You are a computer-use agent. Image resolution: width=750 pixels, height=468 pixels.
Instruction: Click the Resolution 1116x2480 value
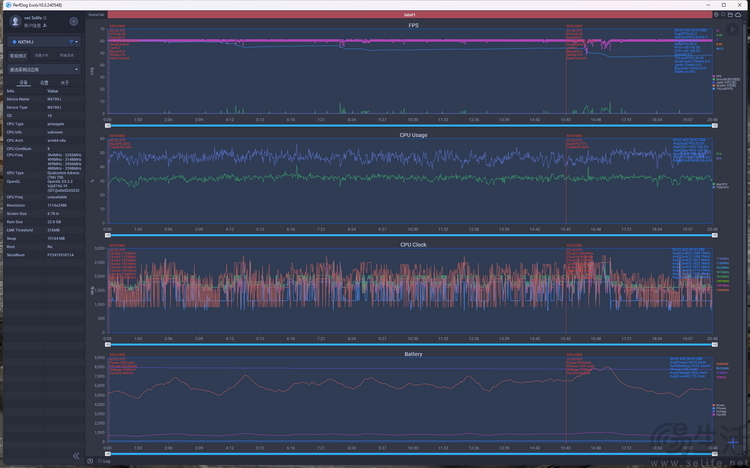pos(57,205)
